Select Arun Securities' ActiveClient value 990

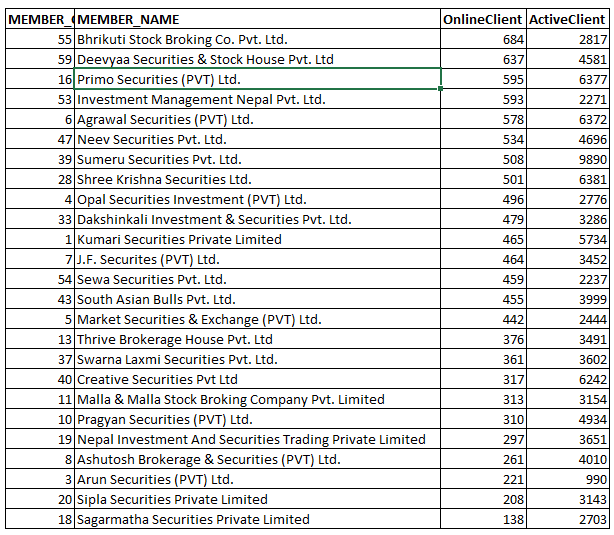568,479
